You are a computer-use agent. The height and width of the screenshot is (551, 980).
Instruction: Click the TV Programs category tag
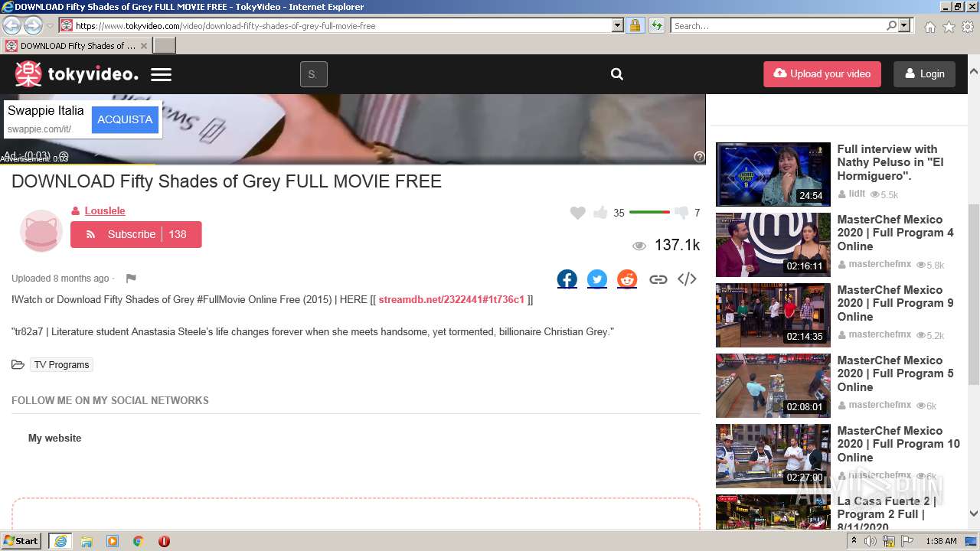point(61,365)
